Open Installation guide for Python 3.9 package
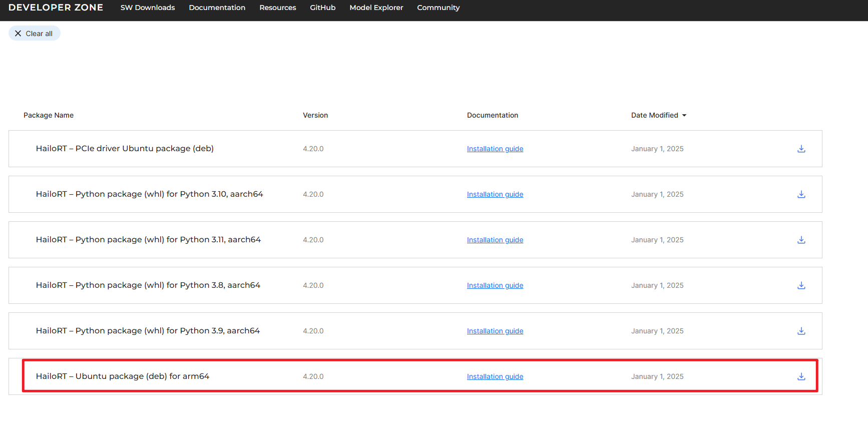868x434 pixels. (495, 331)
